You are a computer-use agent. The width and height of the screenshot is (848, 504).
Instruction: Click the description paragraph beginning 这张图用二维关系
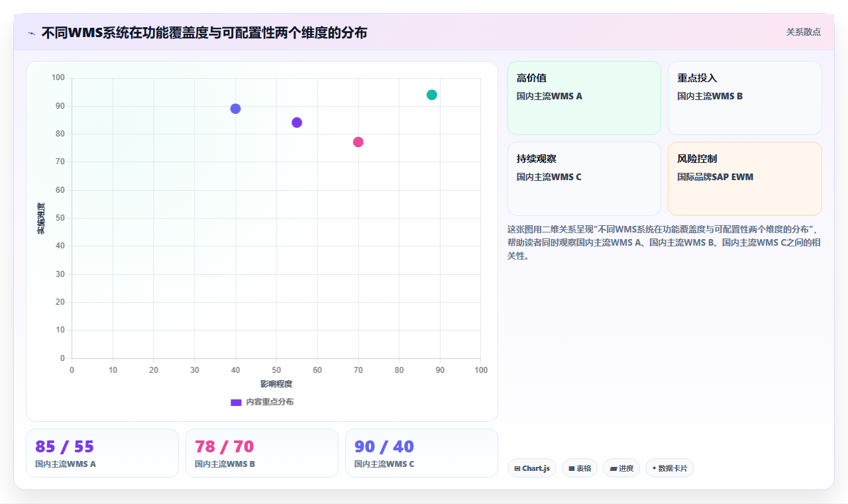pyautogui.click(x=664, y=242)
